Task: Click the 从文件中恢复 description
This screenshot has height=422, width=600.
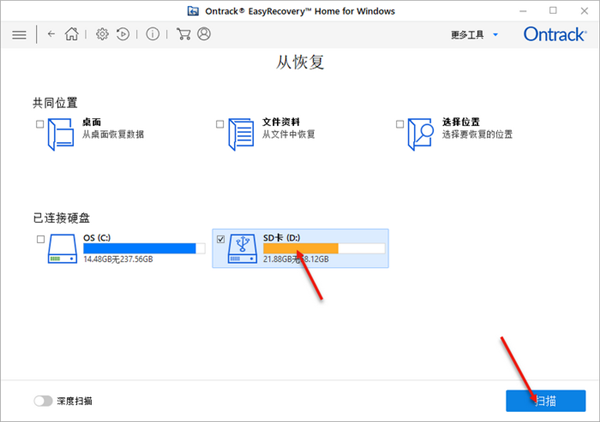Action: point(289,134)
